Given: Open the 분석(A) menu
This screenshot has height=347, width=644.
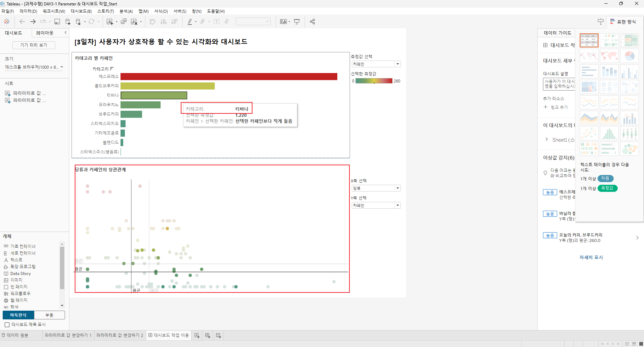Looking at the screenshot, I should tap(126, 11).
